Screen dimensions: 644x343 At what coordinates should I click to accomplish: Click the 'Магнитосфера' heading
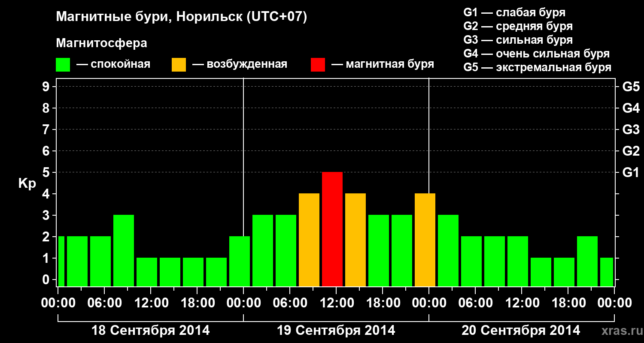[101, 43]
